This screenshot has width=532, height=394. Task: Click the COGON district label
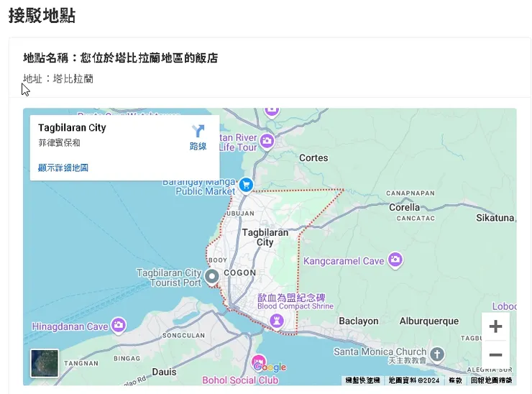[240, 272]
